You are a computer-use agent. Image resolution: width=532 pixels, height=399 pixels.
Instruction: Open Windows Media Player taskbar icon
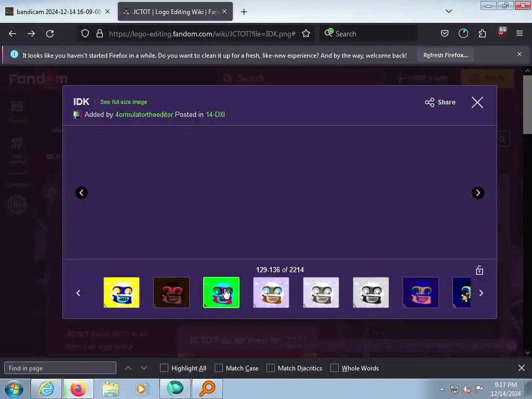tap(141, 389)
